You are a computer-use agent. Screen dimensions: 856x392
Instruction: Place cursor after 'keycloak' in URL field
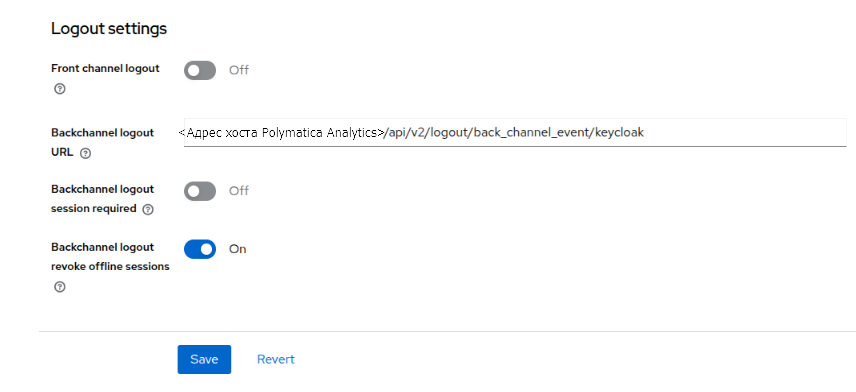click(645, 133)
